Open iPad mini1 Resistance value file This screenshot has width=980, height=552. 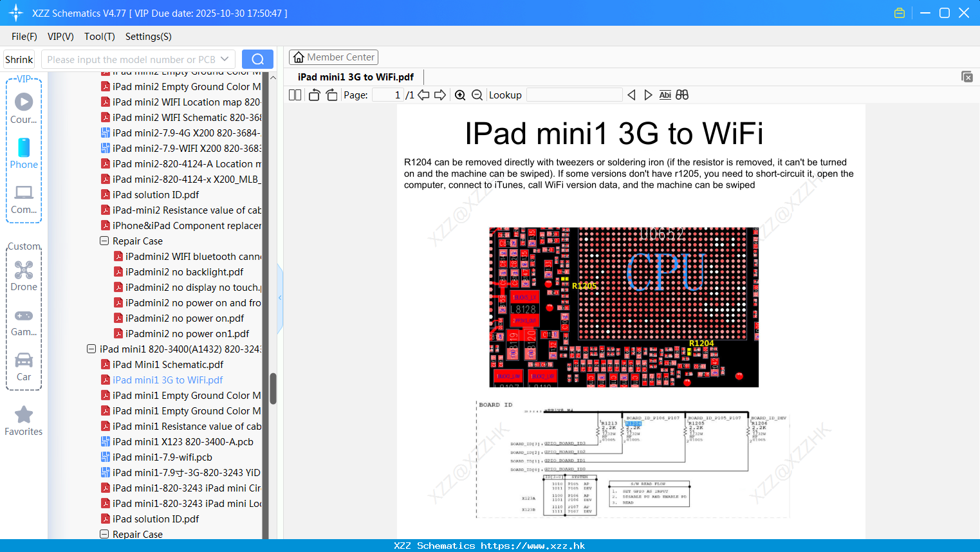pyautogui.click(x=181, y=427)
